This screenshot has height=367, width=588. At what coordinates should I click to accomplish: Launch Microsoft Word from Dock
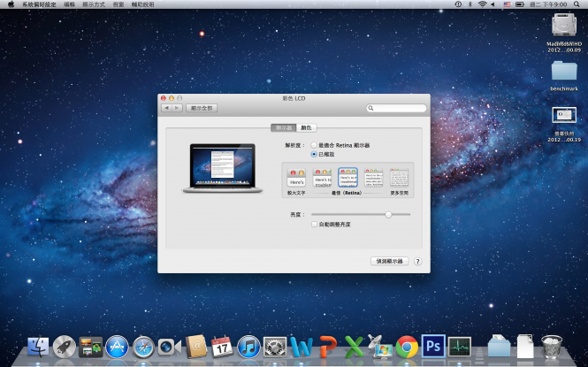(302, 347)
